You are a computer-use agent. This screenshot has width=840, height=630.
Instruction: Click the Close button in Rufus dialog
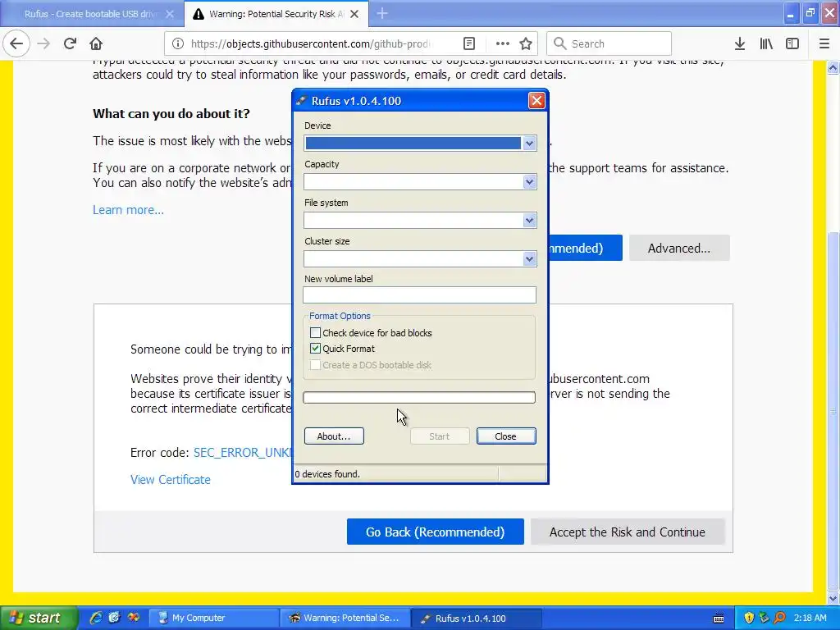click(x=505, y=436)
